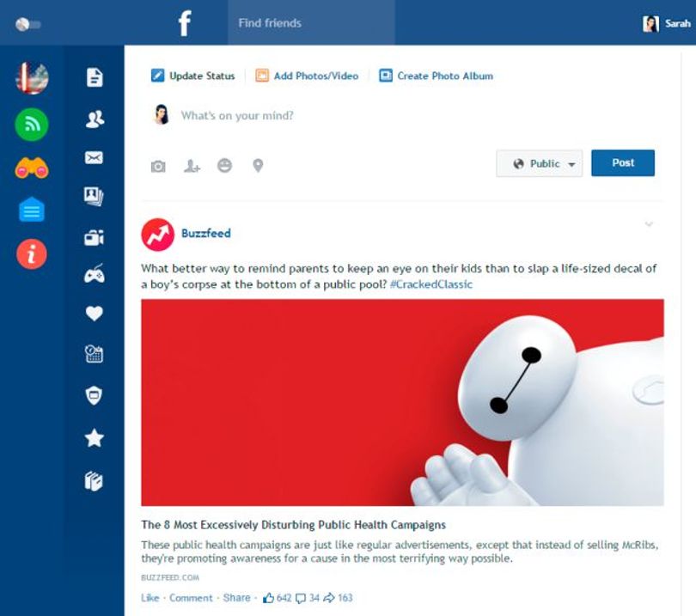Select Create Photo Album tab
The width and height of the screenshot is (696, 616).
436,76
